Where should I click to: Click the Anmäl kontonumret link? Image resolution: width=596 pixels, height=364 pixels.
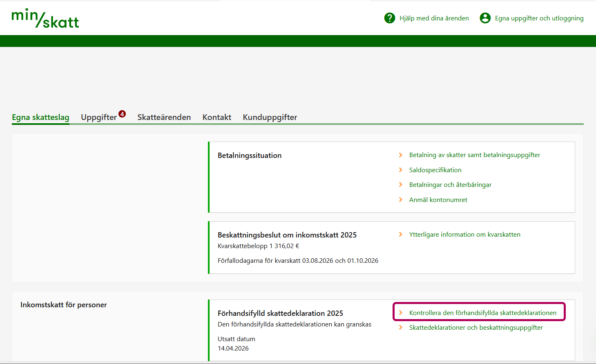click(438, 200)
